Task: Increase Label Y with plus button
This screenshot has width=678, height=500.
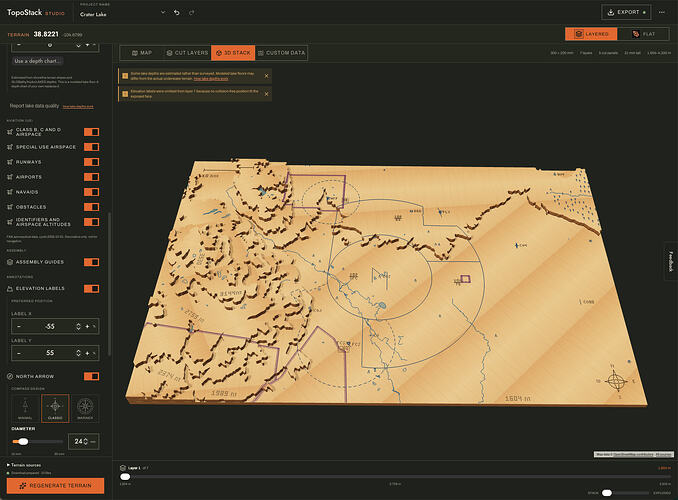Action: pos(87,353)
